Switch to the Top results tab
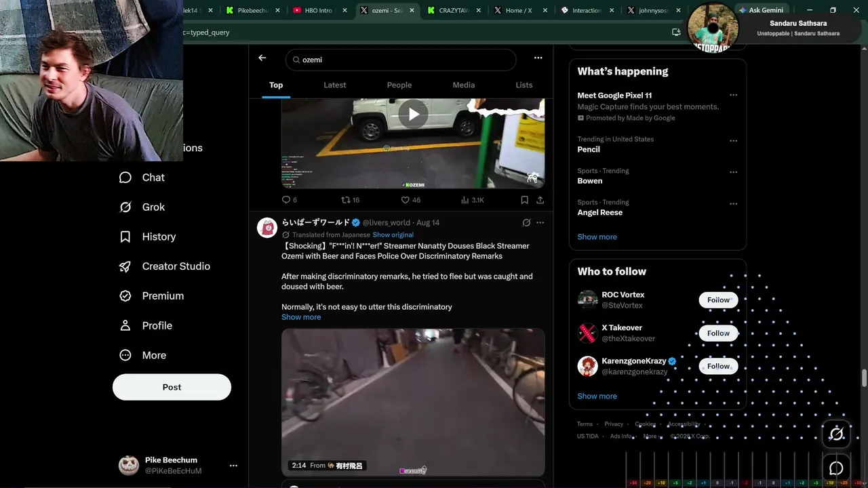Screen dimensions: 868x488 pyautogui.click(x=276, y=85)
